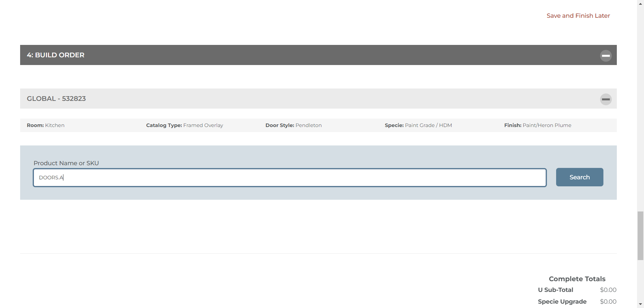644x308 pixels.
Task: Select the GLOBAL - 532823 header text
Action: (56, 99)
